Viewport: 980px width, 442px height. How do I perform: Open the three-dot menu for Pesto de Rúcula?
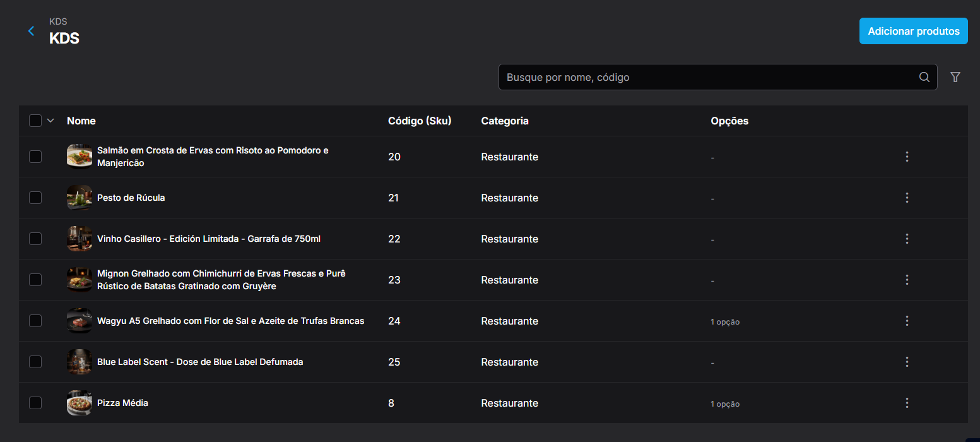tap(907, 198)
